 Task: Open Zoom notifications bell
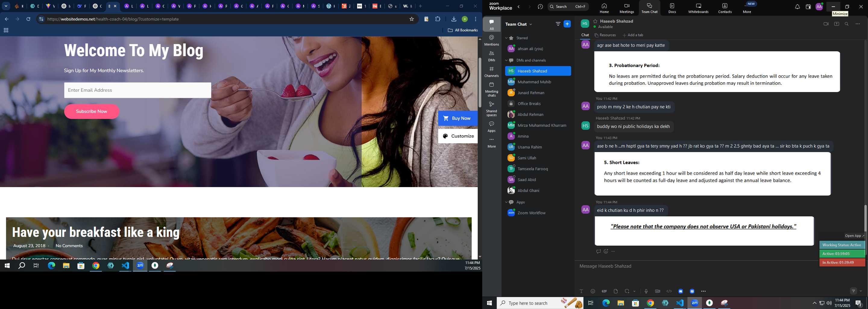point(797,7)
